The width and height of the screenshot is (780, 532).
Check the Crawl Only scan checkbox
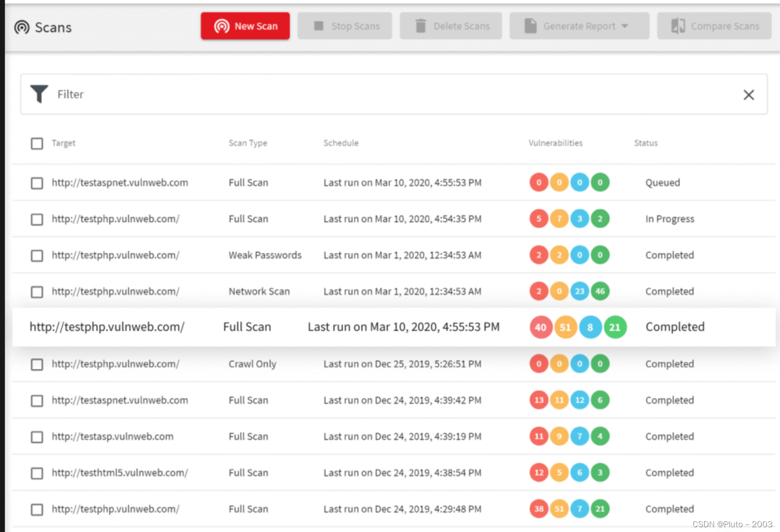[x=37, y=364]
